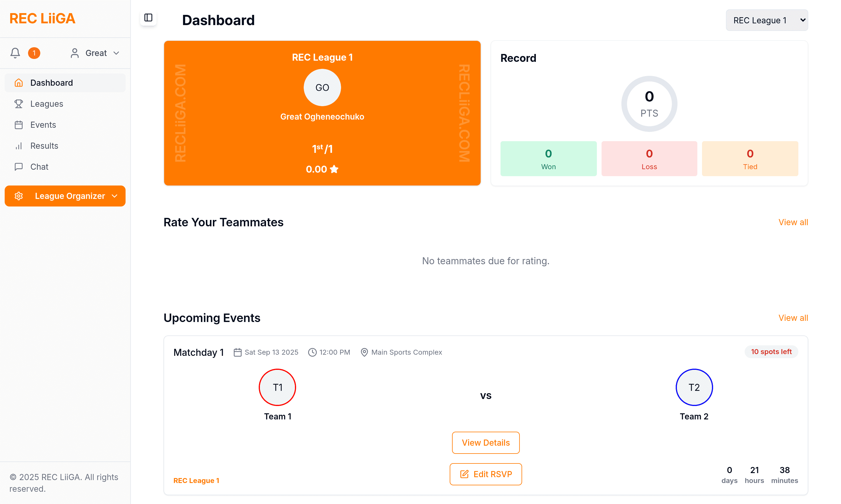Image resolution: width=841 pixels, height=504 pixels.
Task: Click the Results bar chart icon
Action: pos(19,146)
